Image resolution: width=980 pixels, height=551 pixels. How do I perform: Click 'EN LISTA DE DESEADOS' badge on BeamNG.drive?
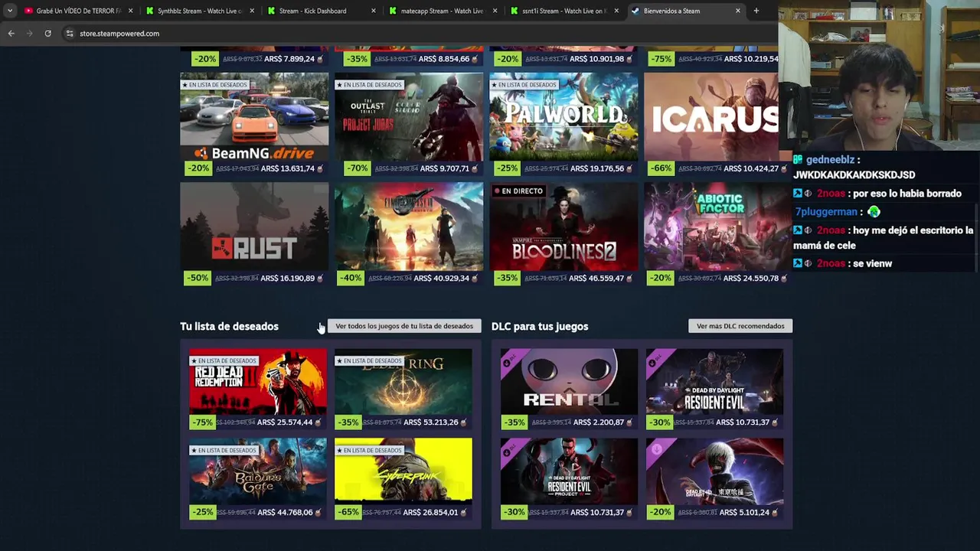[x=214, y=85]
